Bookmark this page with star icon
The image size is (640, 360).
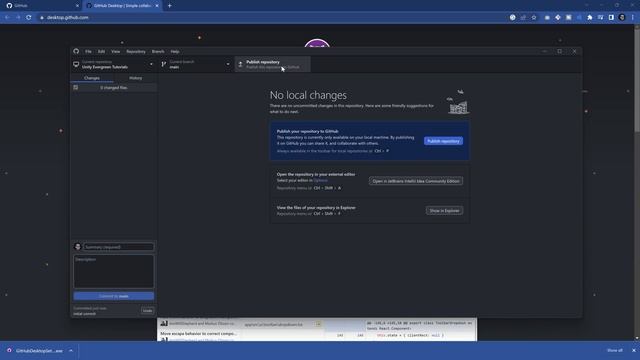pyautogui.click(x=534, y=18)
